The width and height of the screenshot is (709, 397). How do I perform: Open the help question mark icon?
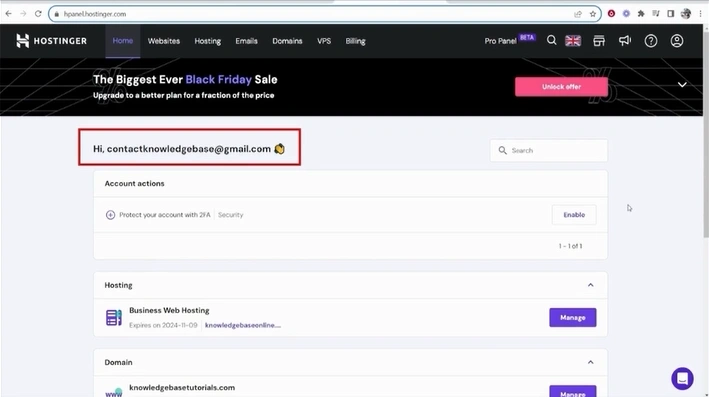[x=651, y=41]
